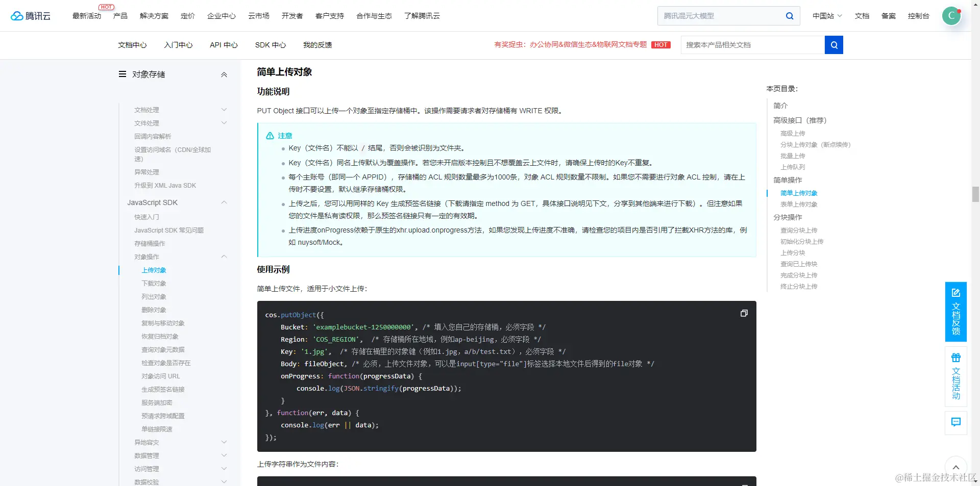Open the 合作与生态 menu

pos(374,16)
